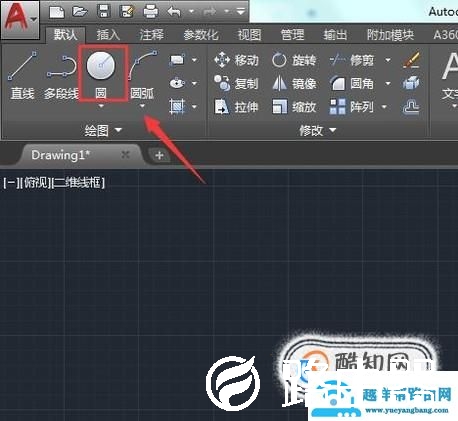
Task: Expand the Draw (绘图) panel
Action: 103,130
